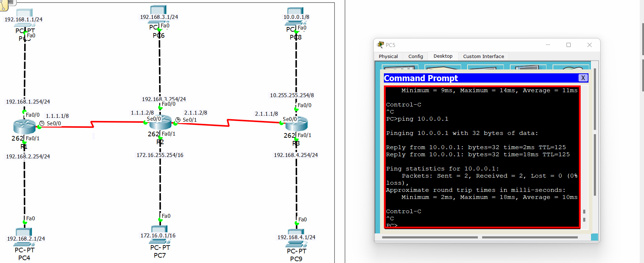Select router R1 in the topology
The height and width of the screenshot is (263, 644).
(24, 127)
